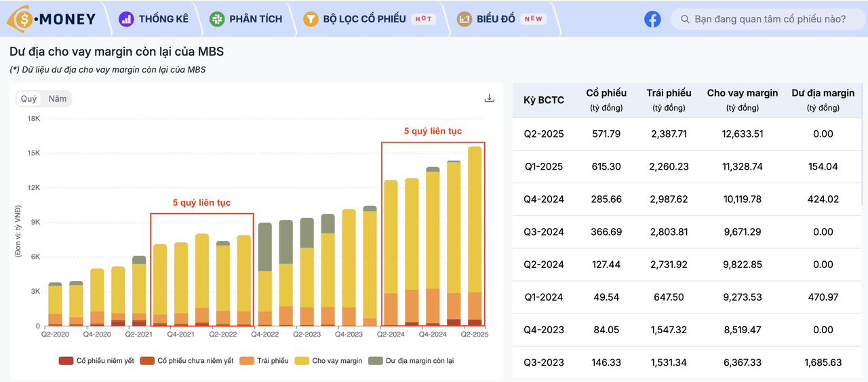The height and width of the screenshot is (382, 868).
Task: Toggle Cổ phiếu niêm yết legend series
Action: point(97,361)
